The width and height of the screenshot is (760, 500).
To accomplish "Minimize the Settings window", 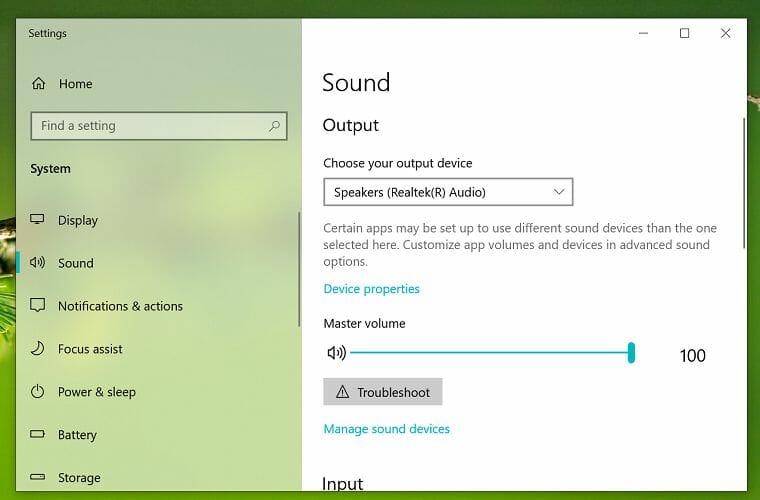I will [643, 33].
